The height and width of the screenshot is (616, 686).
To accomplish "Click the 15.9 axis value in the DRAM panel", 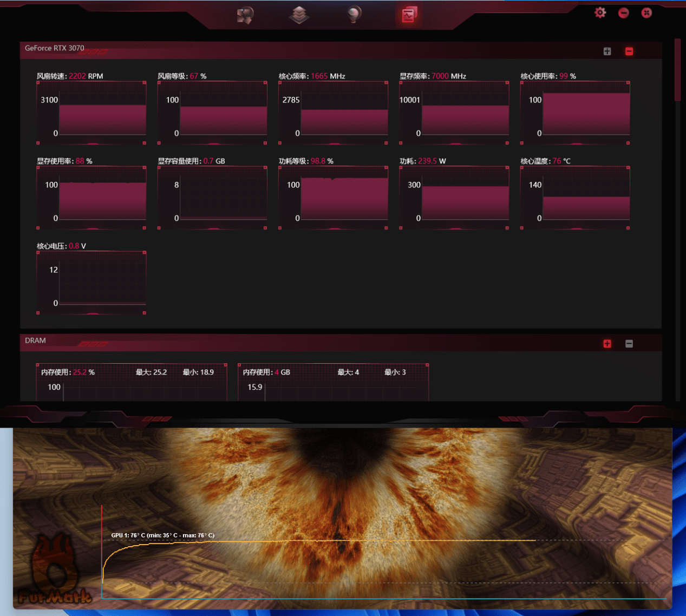I will coord(255,388).
